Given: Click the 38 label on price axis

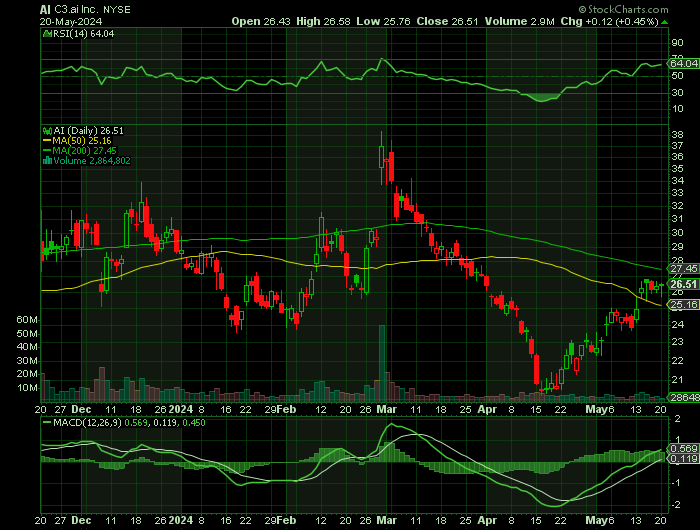Looking at the screenshot, I should click(x=677, y=135).
